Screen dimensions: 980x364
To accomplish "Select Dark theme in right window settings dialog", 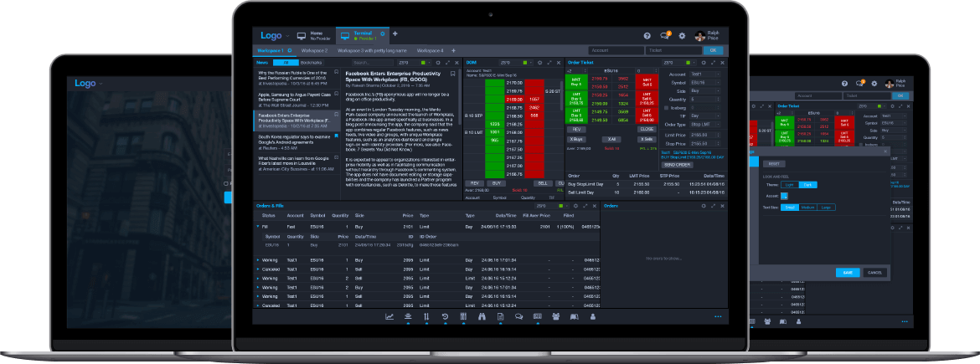I will [807, 184].
